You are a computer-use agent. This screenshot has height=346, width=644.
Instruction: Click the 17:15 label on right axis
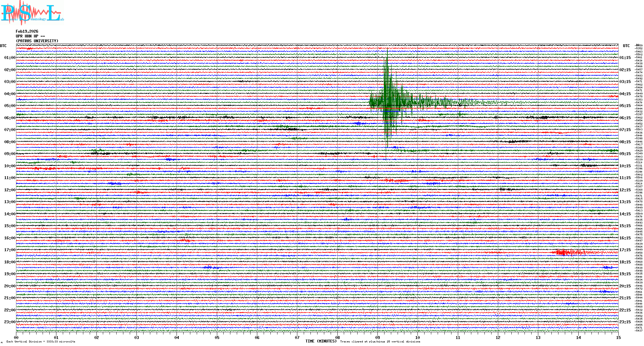click(x=625, y=250)
